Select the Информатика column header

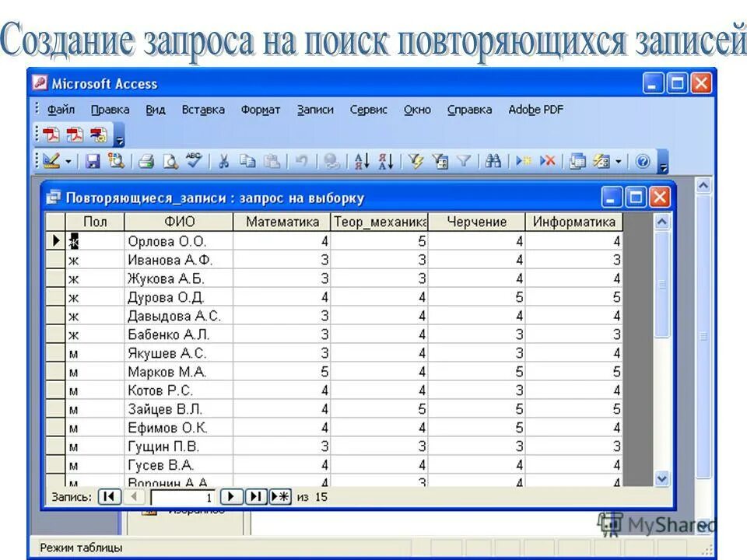point(574,222)
